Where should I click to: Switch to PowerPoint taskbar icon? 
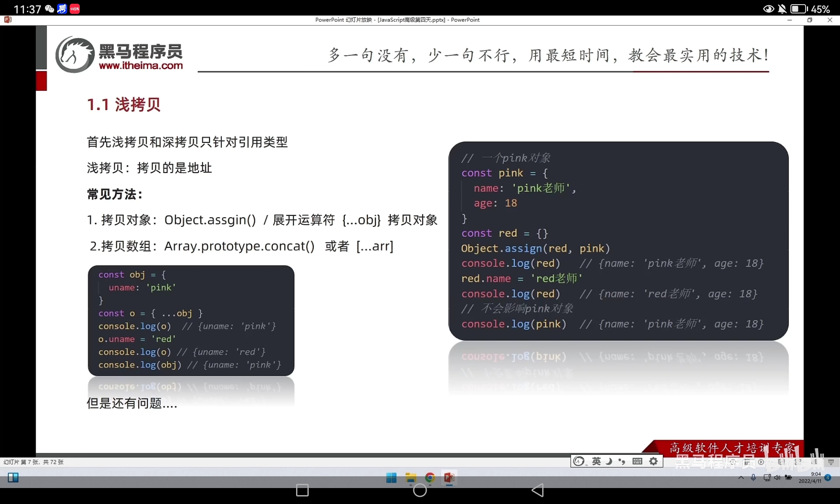449,478
